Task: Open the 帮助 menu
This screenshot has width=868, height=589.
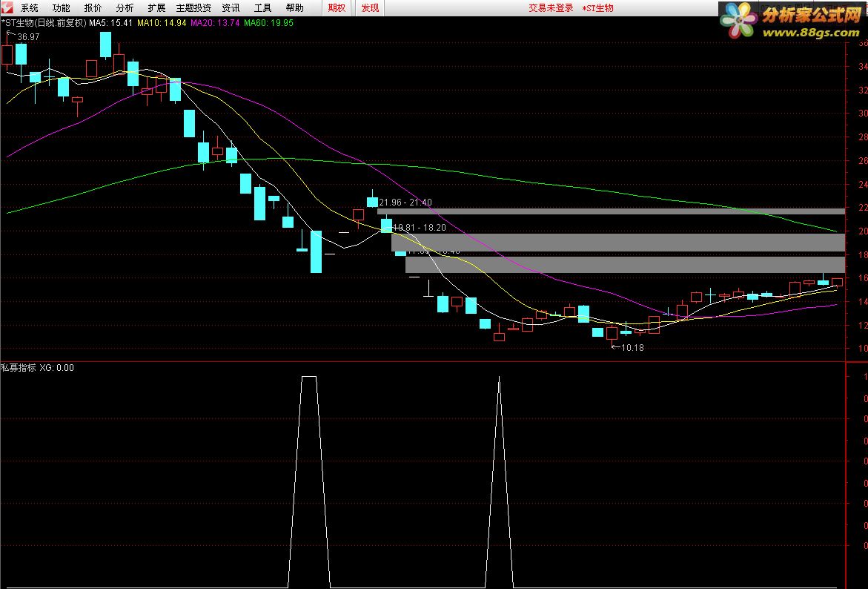Action: click(x=295, y=7)
